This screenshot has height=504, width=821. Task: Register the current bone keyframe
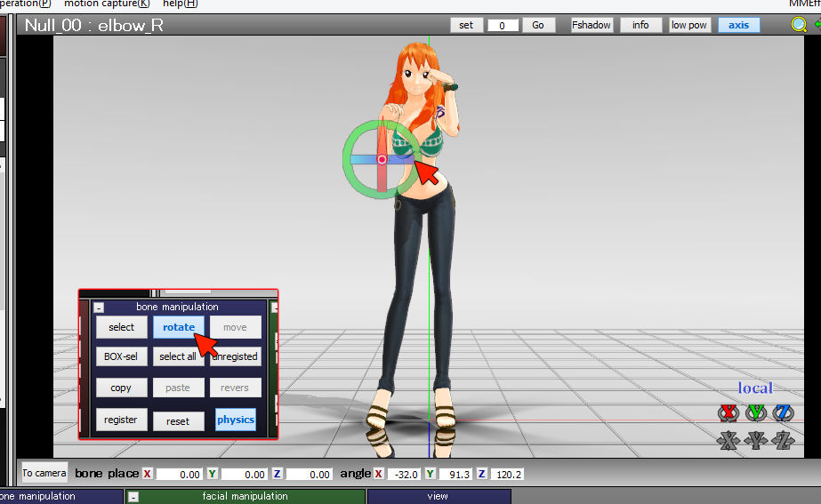[x=121, y=420]
